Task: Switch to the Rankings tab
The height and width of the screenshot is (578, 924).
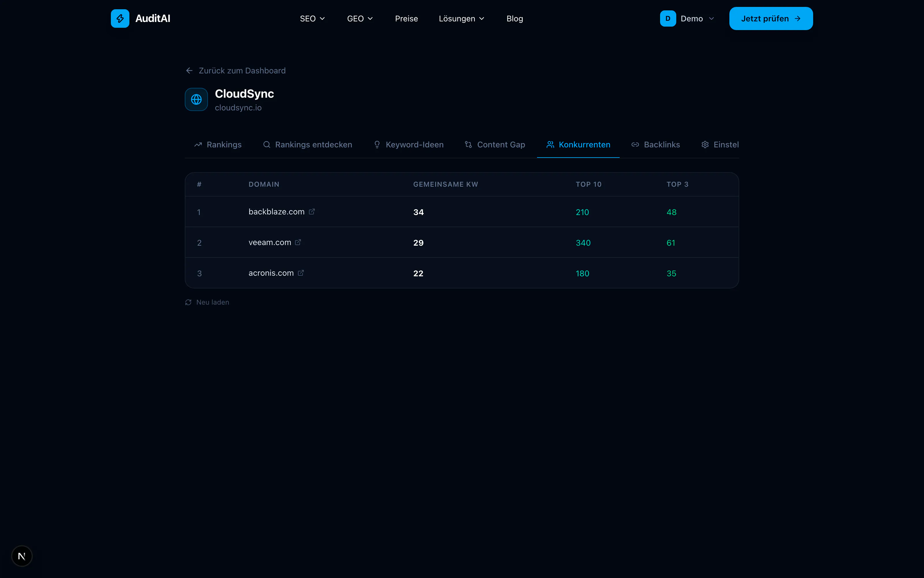Action: [218, 144]
